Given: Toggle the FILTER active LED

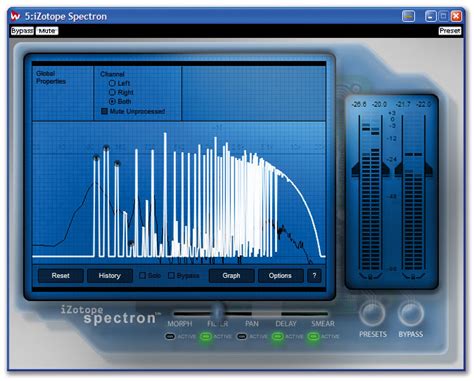Looking at the screenshot, I should coord(206,336).
